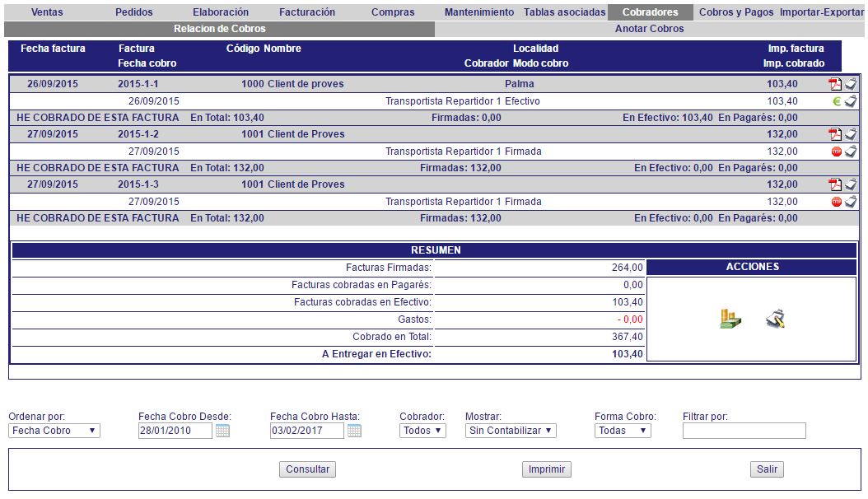Click red stop icon for invoice 2015-1-3 payment

tap(837, 202)
